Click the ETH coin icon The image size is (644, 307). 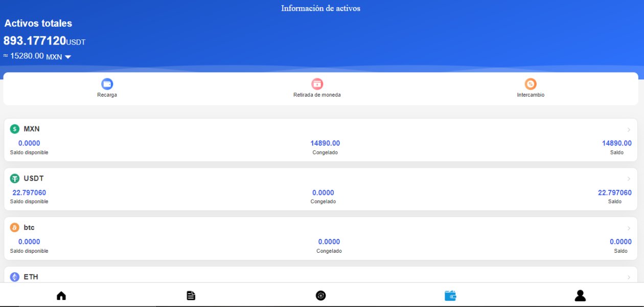click(x=15, y=277)
